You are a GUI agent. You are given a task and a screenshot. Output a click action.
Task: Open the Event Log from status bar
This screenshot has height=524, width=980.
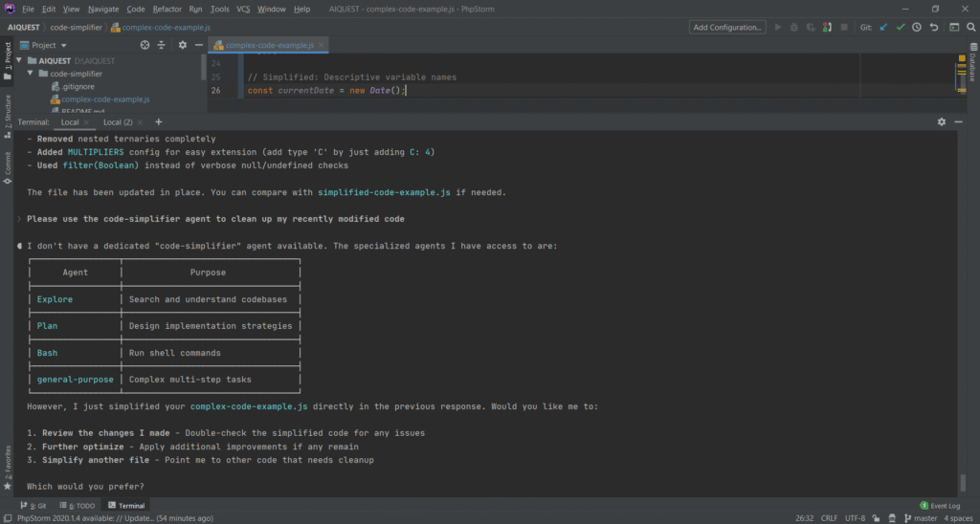945,505
